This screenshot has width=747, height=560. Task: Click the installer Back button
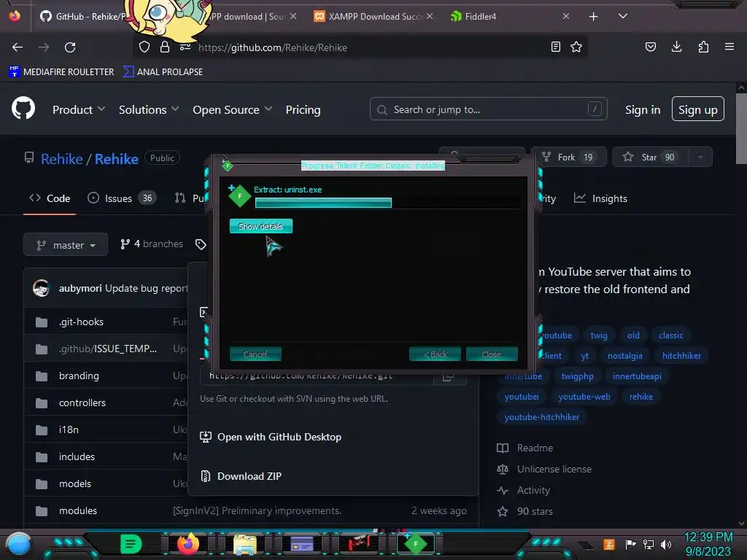435,354
